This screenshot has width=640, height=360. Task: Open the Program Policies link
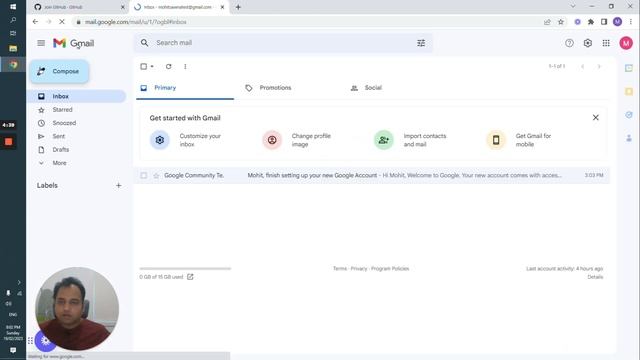click(x=390, y=269)
